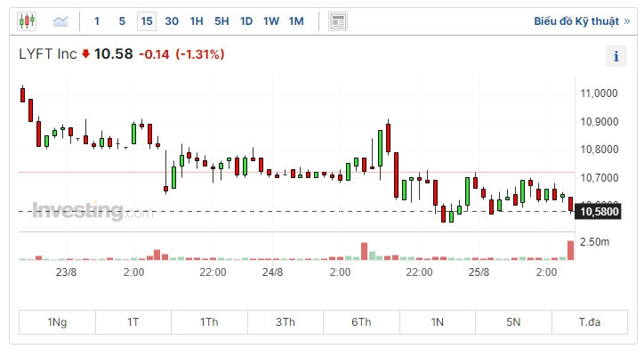The width and height of the screenshot is (644, 357).
Task: Click the 10,5800 price marker label
Action: pyautogui.click(x=599, y=211)
